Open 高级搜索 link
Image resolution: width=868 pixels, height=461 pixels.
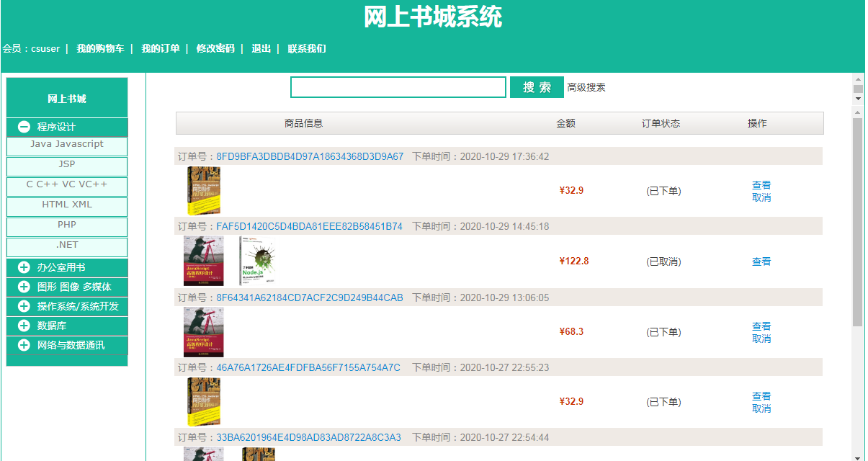pos(586,88)
